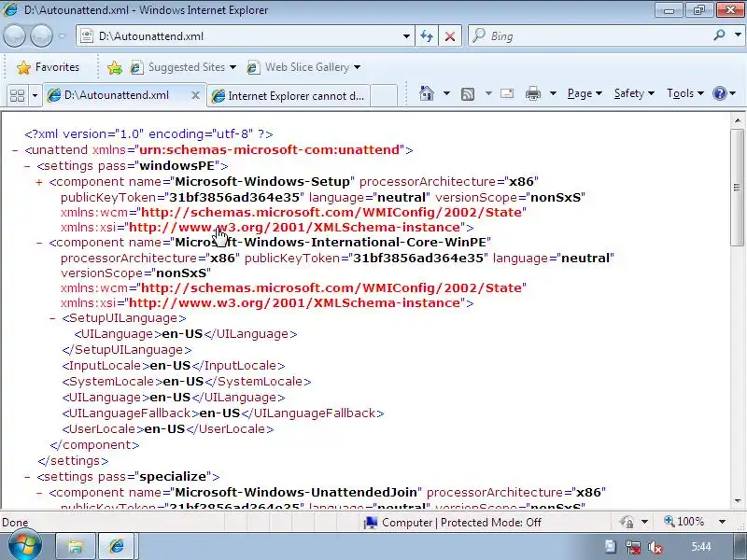Click the InputLocale en-US value
This screenshot has height=560, width=747.
(170, 366)
